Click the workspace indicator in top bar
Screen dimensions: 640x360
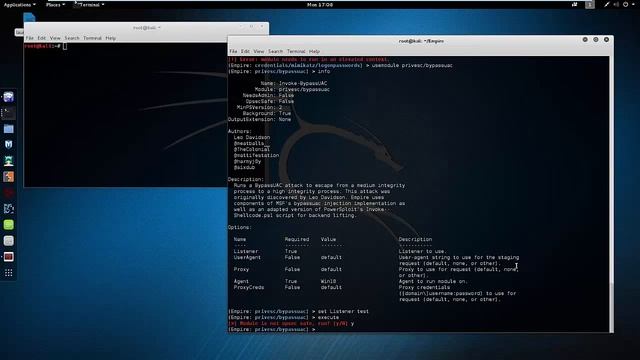(x=589, y=4)
